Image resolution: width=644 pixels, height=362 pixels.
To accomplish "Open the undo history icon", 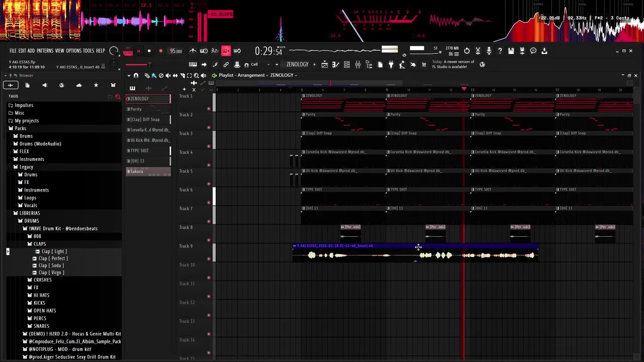I will click(x=467, y=51).
